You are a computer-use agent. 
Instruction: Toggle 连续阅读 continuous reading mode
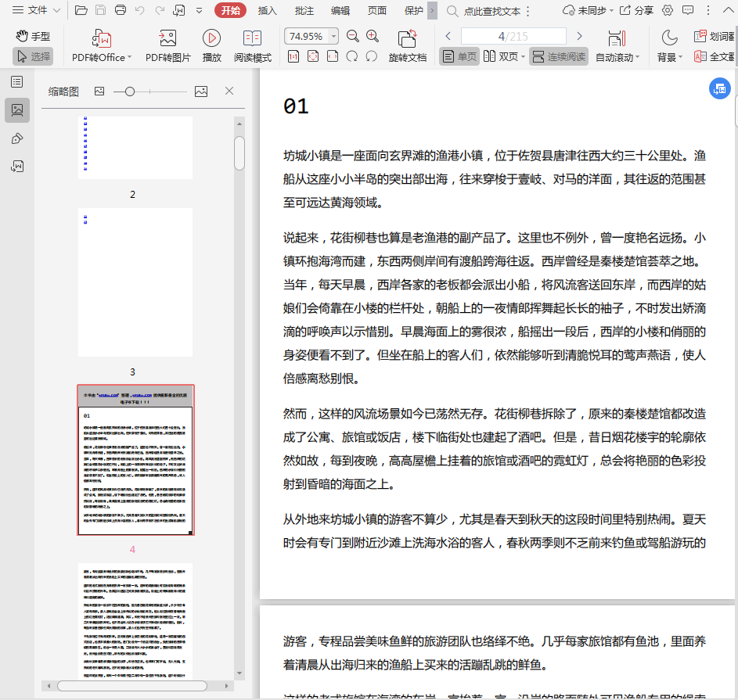[559, 56]
